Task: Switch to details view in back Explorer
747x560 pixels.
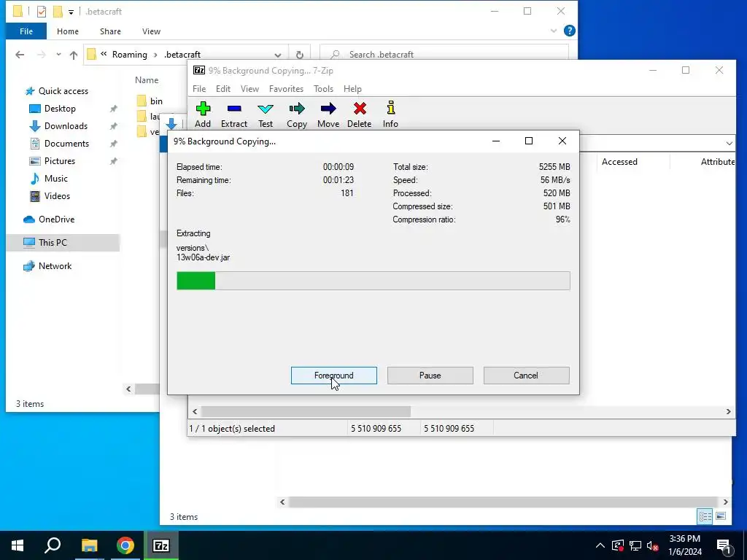Action: [x=705, y=516]
